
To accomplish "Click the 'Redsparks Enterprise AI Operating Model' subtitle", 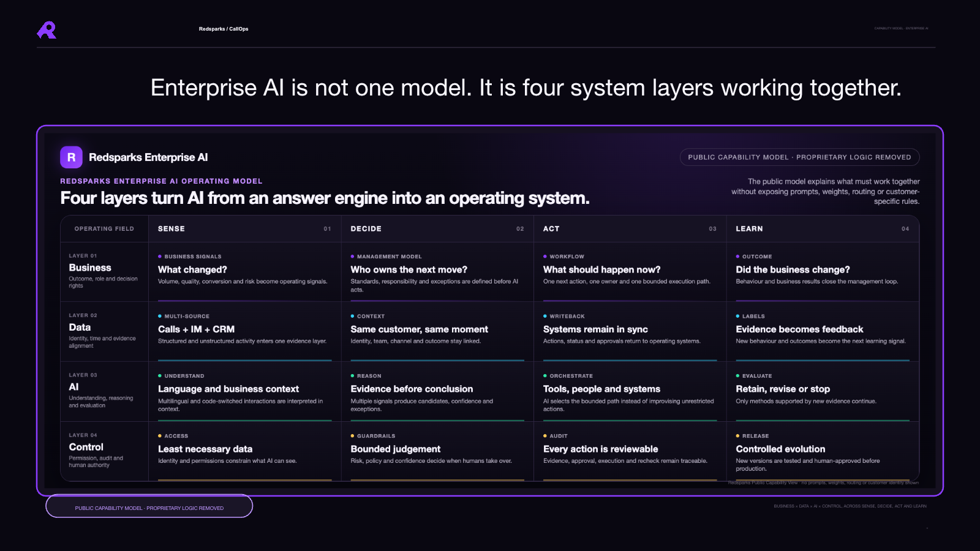I will 161,181.
